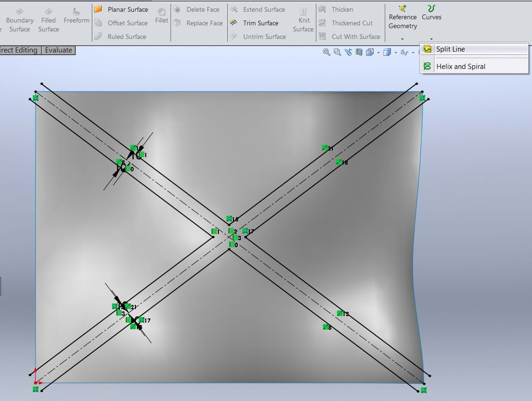The width and height of the screenshot is (532, 401).
Task: Toggle the Section View icon
Action: (359, 52)
